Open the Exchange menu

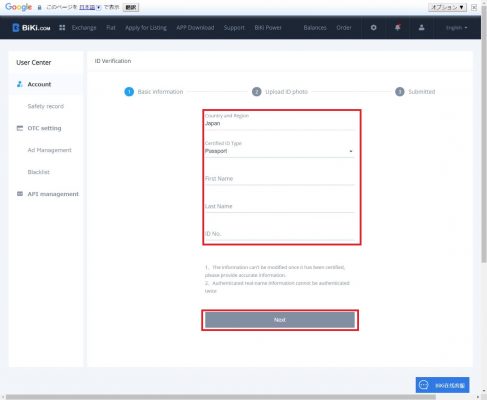(x=84, y=28)
